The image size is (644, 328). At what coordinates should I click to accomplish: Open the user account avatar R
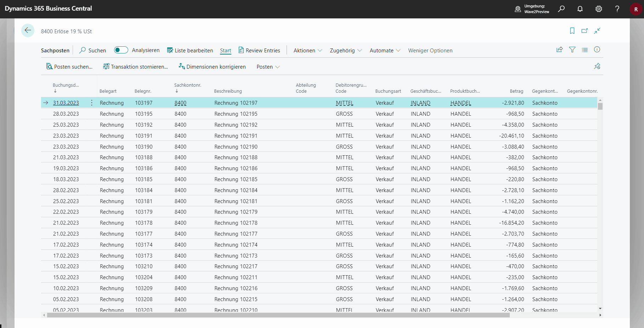click(x=636, y=9)
